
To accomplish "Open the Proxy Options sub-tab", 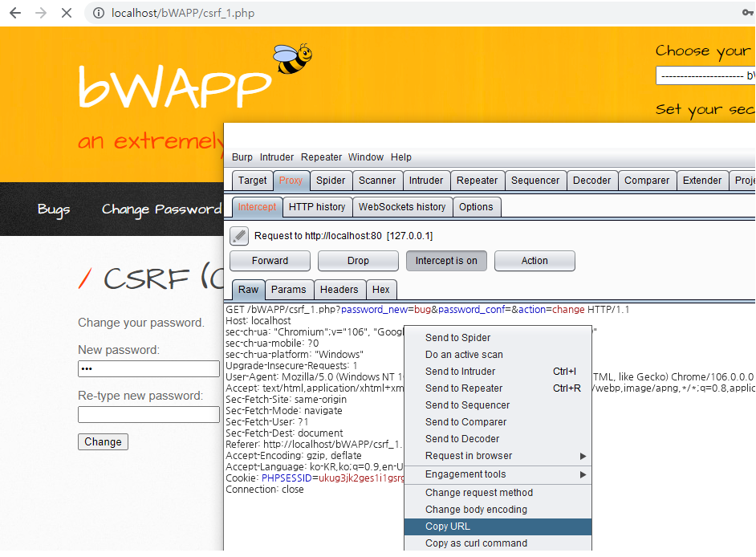I will [476, 207].
